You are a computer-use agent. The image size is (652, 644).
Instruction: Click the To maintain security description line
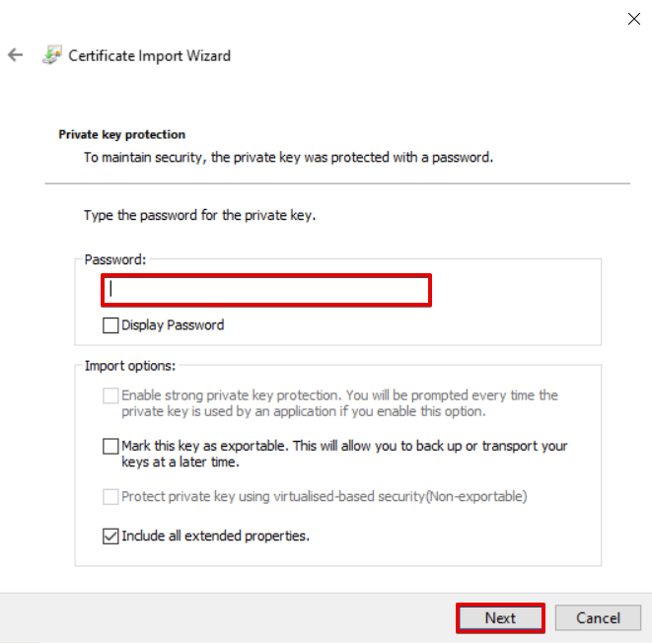coord(287,157)
